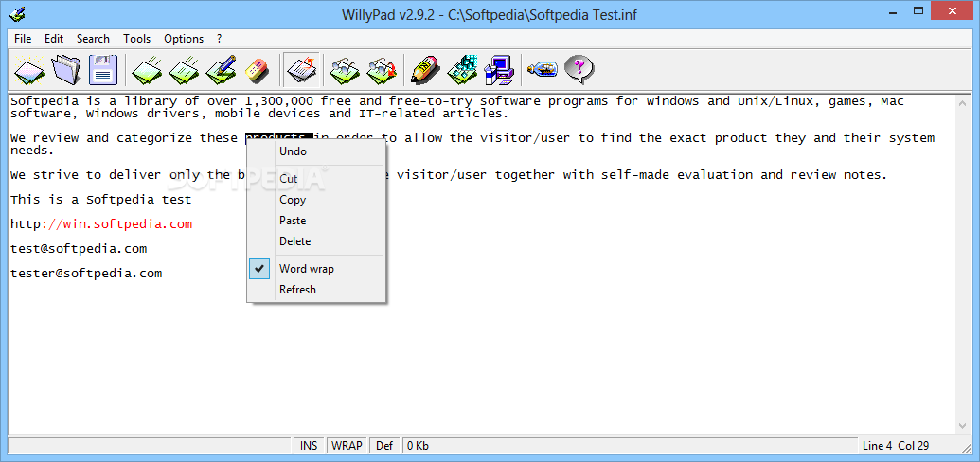Image resolution: width=980 pixels, height=462 pixels.
Task: Click the Line 4 Col 29 status entry
Action: point(896,446)
